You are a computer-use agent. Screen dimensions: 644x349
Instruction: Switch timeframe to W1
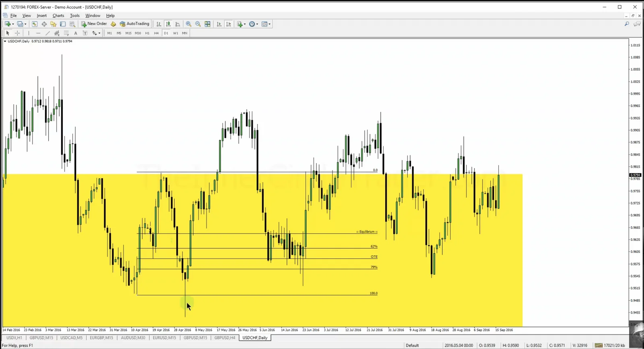175,33
